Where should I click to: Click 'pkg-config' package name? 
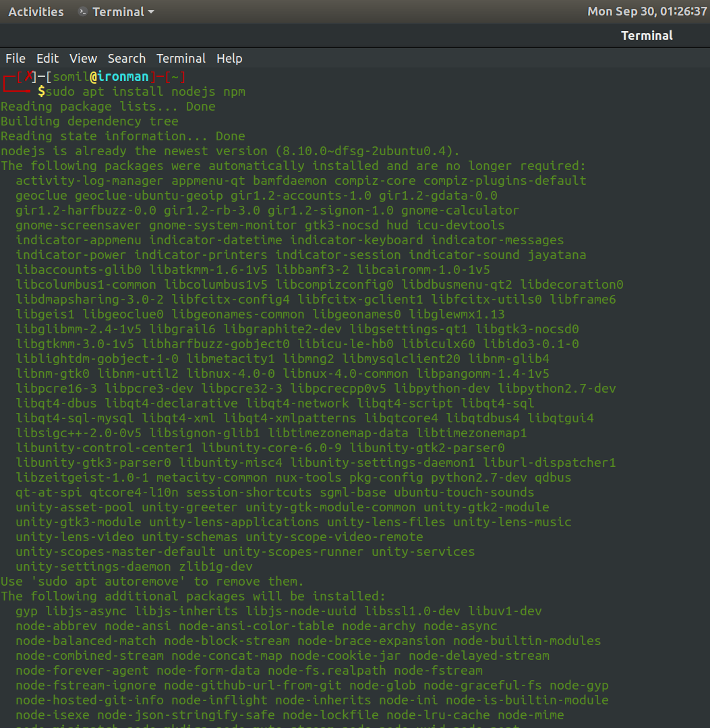coord(386,478)
